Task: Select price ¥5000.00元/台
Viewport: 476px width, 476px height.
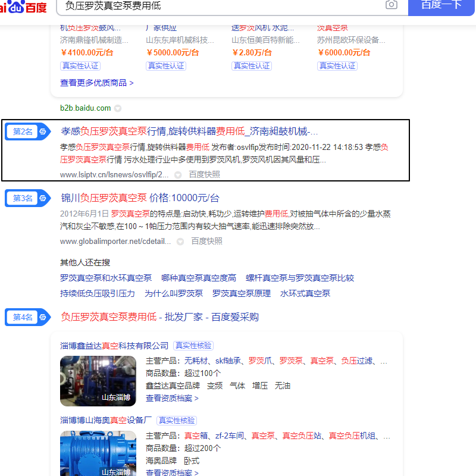Action: tap(173, 53)
